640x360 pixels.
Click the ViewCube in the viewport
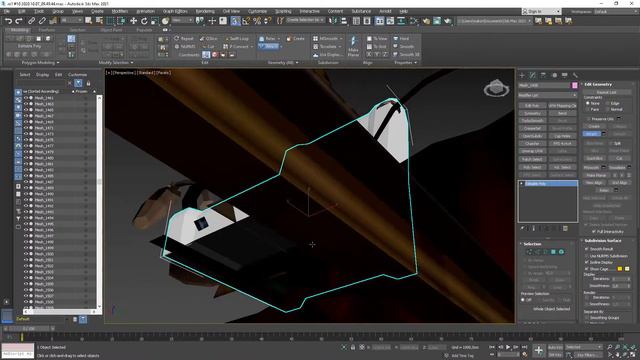tap(496, 87)
